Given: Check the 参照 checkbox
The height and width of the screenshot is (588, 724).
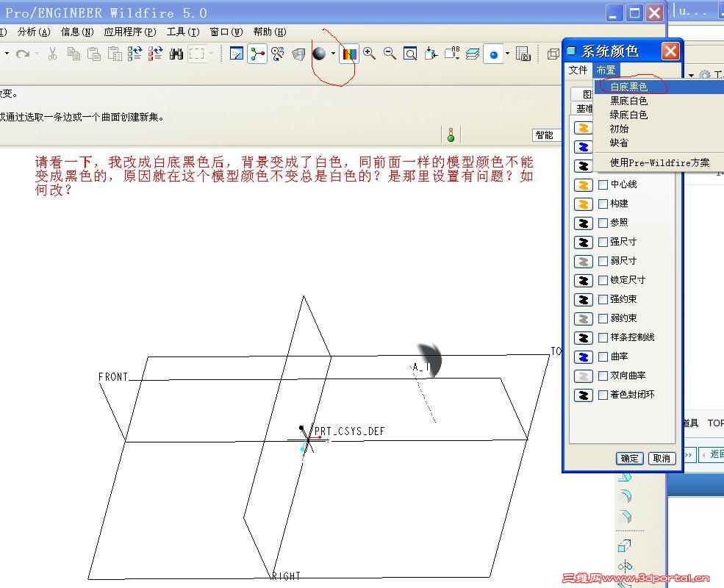Looking at the screenshot, I should pos(603,223).
